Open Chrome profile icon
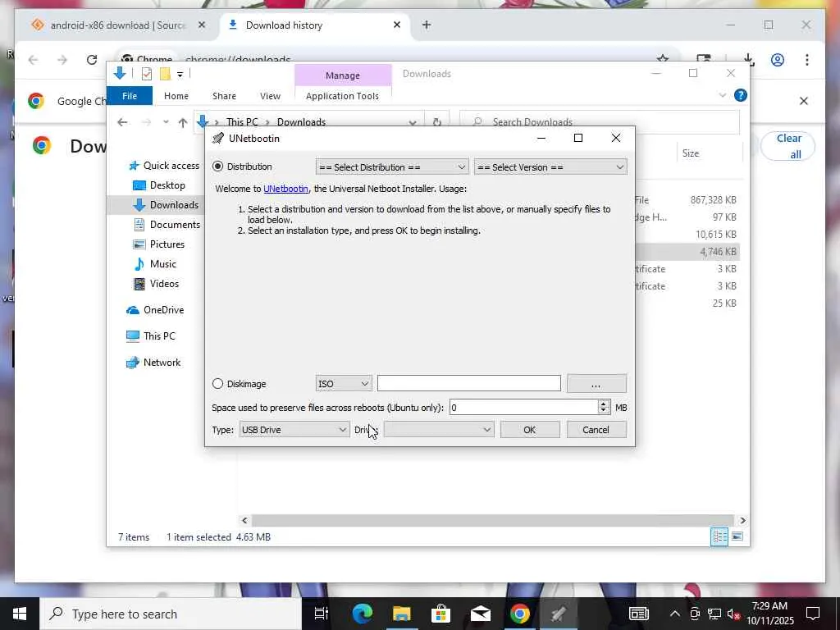The height and width of the screenshot is (630, 840). tap(778, 59)
